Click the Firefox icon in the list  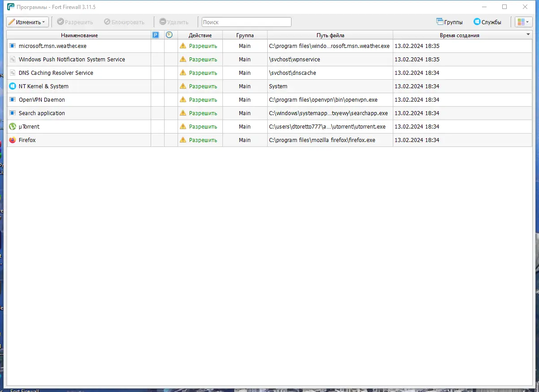(13, 140)
